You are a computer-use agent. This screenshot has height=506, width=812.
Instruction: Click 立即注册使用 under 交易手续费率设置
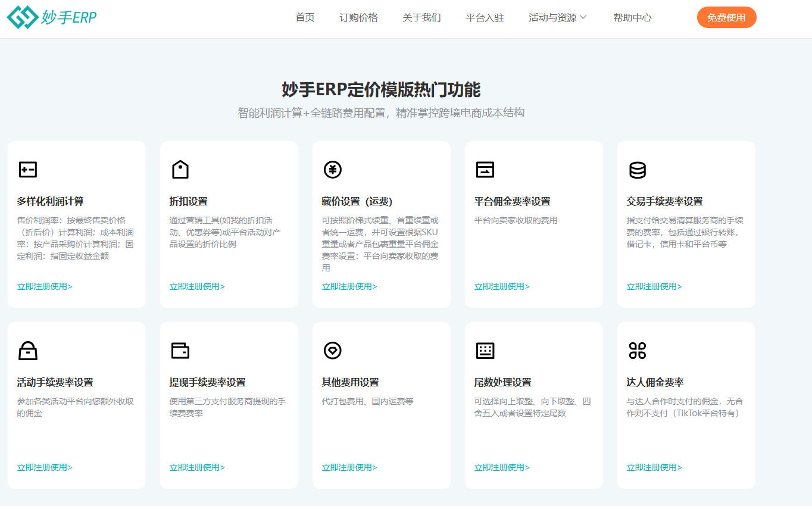[x=654, y=286]
